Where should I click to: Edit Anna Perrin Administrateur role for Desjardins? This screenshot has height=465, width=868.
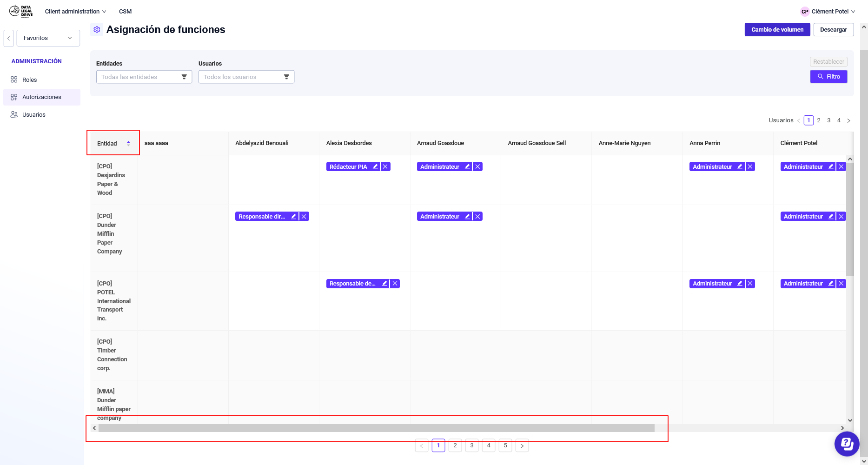point(740,166)
